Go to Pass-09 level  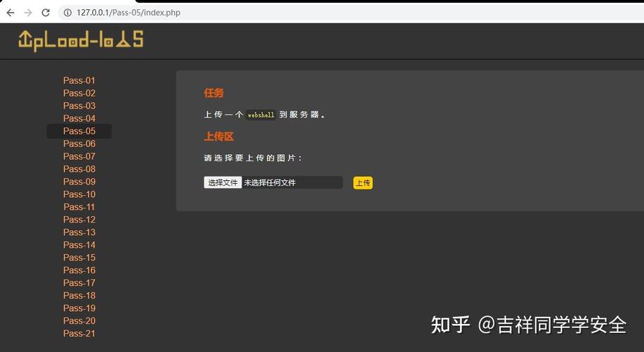point(80,182)
